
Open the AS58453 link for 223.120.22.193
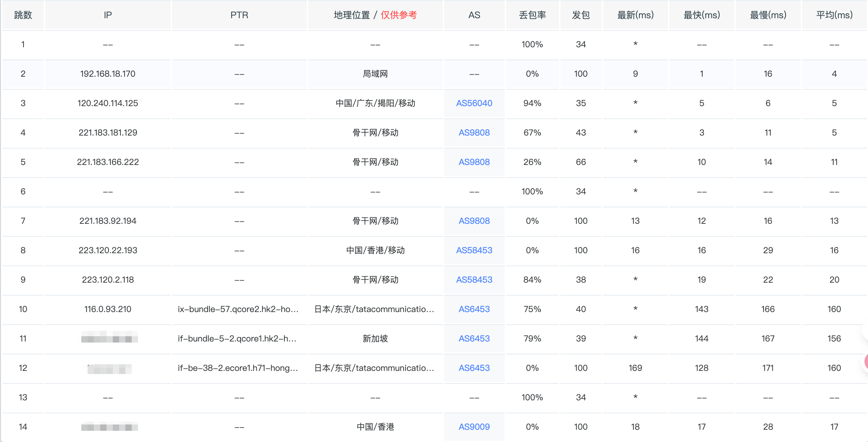click(474, 250)
